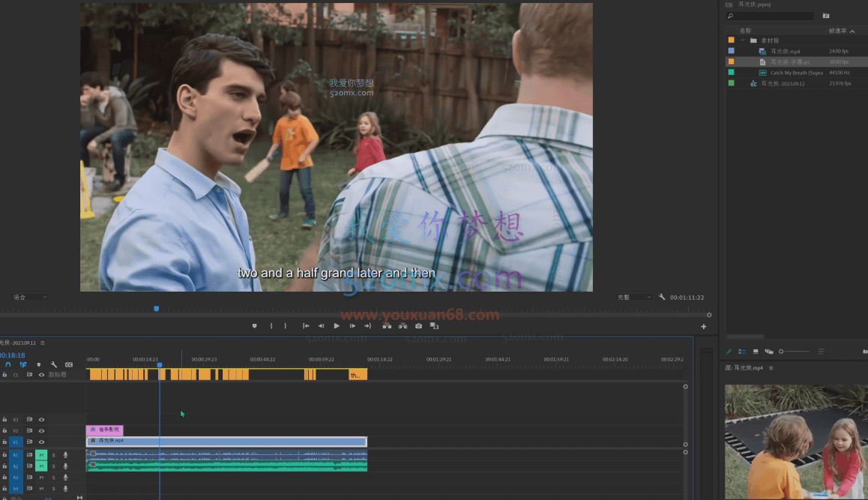
Task: Click the Mark Out bracket button
Action: [x=285, y=326]
